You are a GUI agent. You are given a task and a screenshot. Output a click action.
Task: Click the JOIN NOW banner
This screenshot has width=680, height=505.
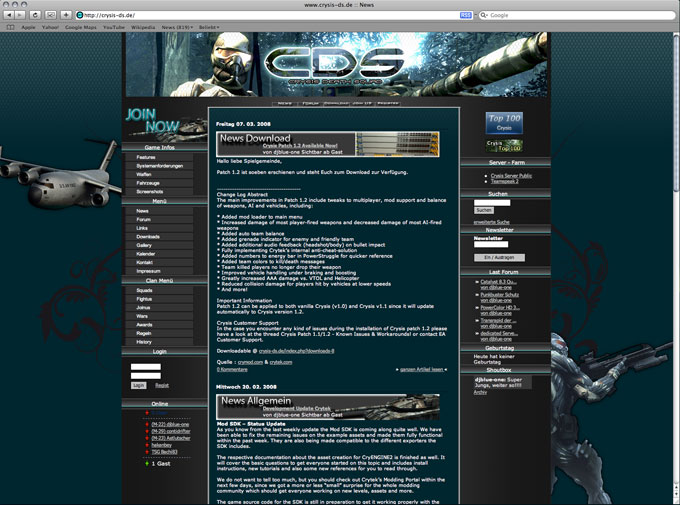pyautogui.click(x=166, y=123)
